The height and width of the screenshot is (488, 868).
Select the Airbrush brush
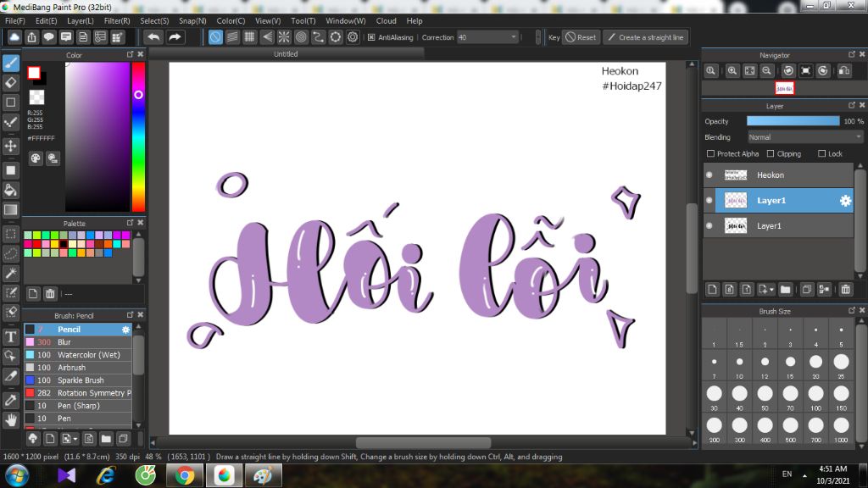77,368
